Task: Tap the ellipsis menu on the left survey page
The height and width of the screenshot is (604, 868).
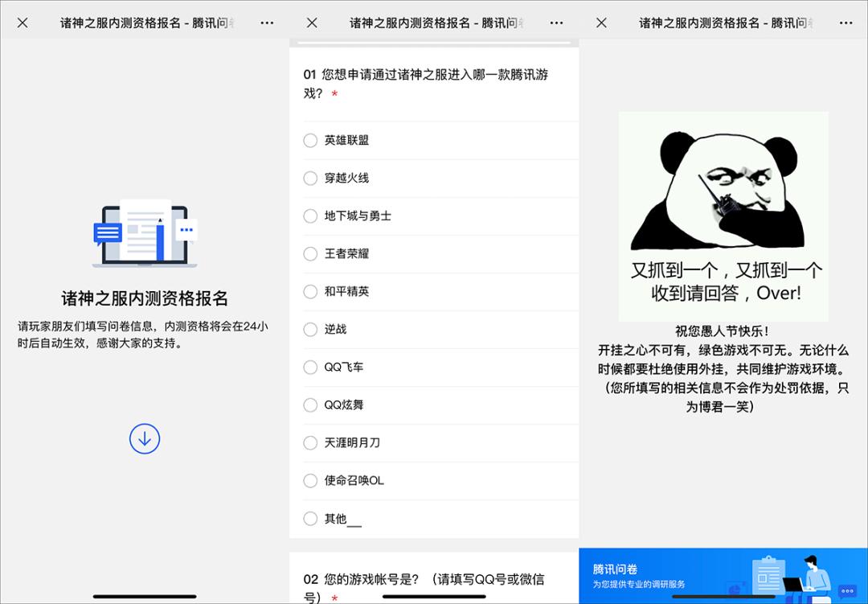Action: click(266, 23)
